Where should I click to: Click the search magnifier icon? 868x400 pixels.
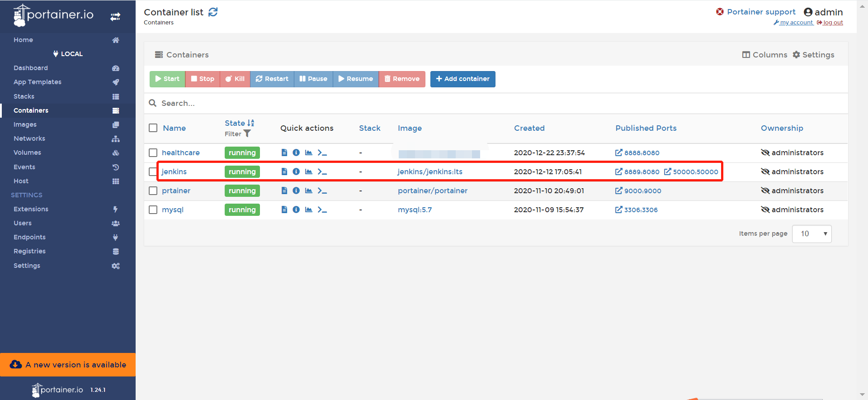pos(153,103)
